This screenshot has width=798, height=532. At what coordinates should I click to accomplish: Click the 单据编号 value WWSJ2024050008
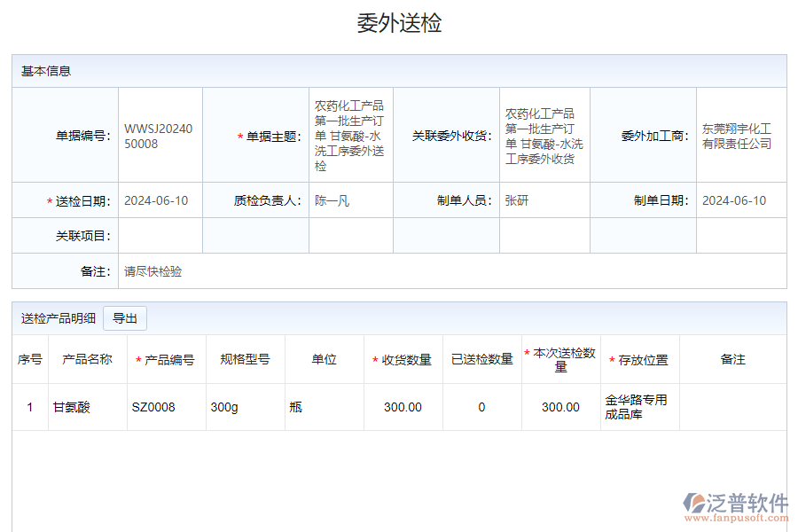[158, 134]
